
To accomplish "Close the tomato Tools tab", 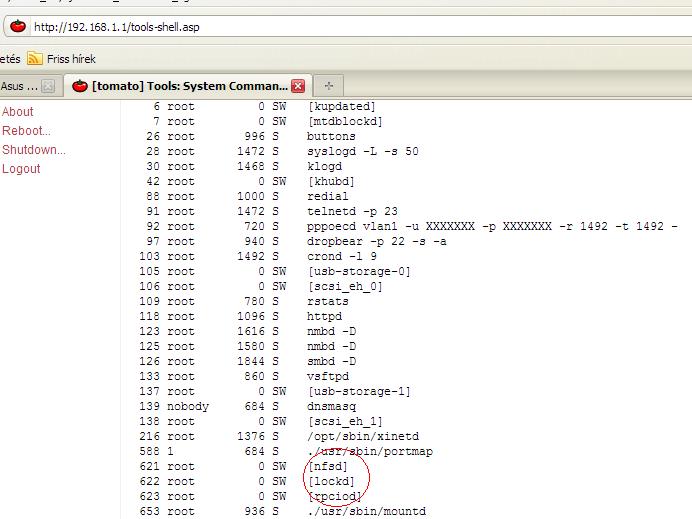I will [298, 86].
